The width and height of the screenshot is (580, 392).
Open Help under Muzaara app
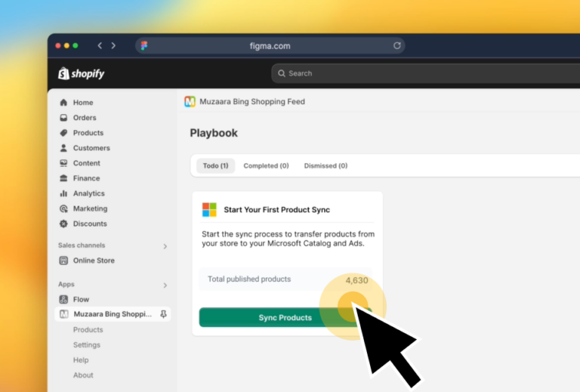81,360
